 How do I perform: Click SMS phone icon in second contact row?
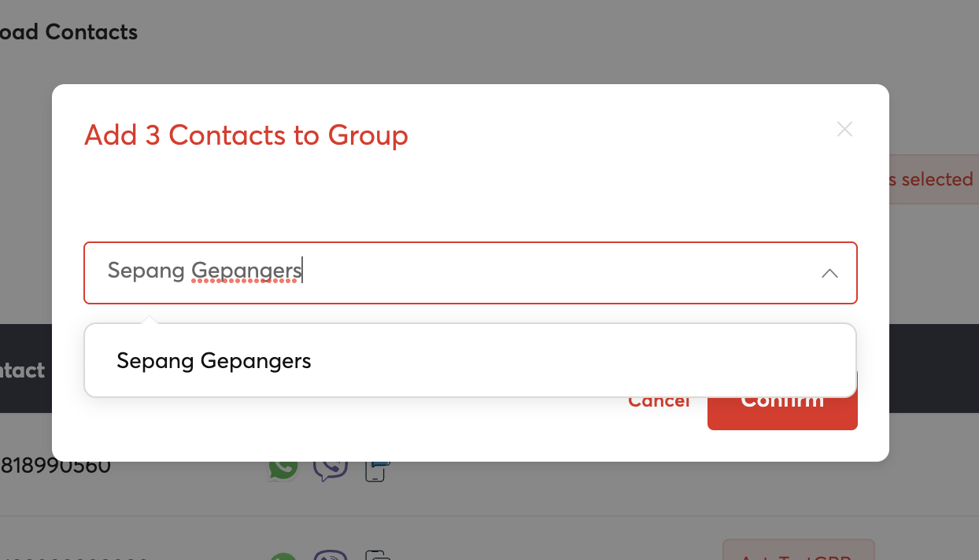pyautogui.click(x=378, y=555)
